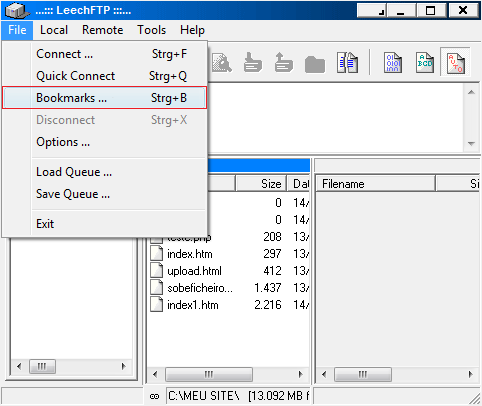Click the view file magnifier toolbar icon
Viewport: 482px width, 406px height.
click(222, 62)
